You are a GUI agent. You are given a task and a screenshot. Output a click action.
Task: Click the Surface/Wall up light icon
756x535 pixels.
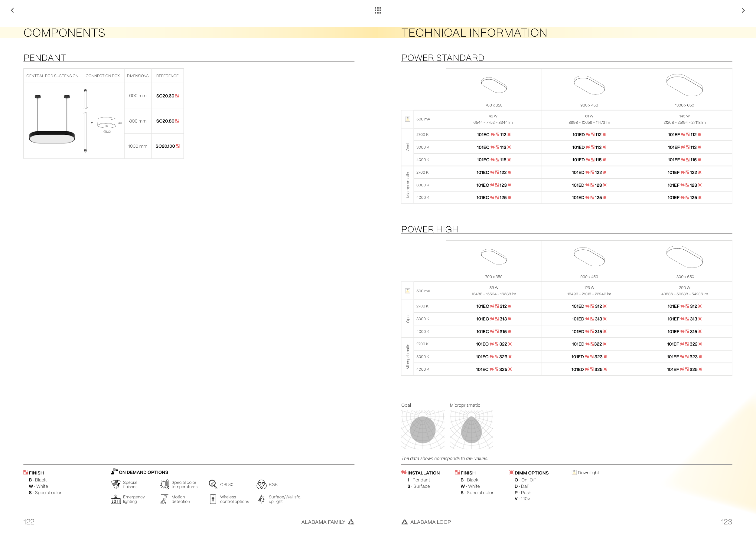coord(262,499)
